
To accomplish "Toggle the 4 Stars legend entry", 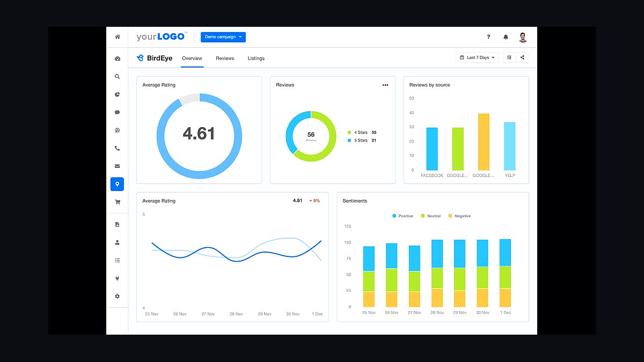I will tap(362, 132).
